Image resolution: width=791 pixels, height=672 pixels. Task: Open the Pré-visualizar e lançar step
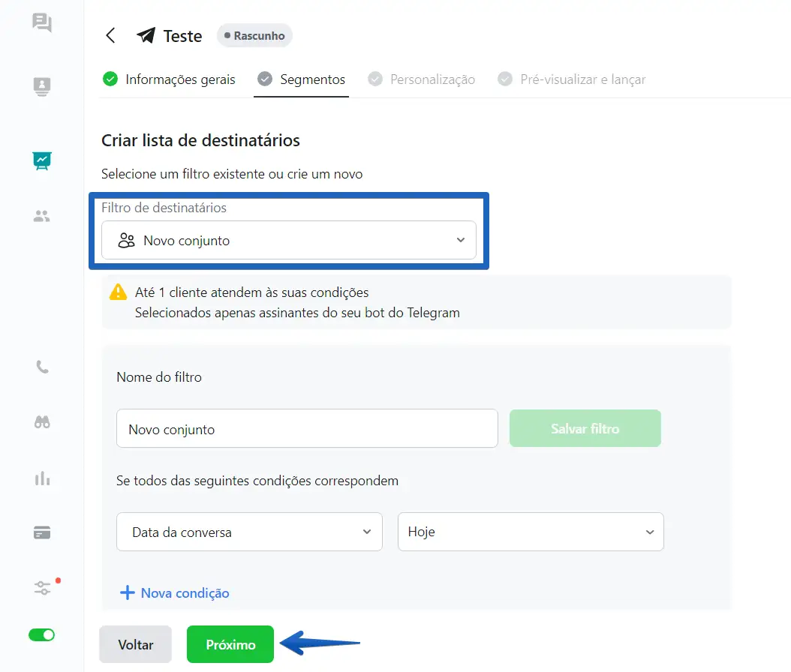coord(573,79)
